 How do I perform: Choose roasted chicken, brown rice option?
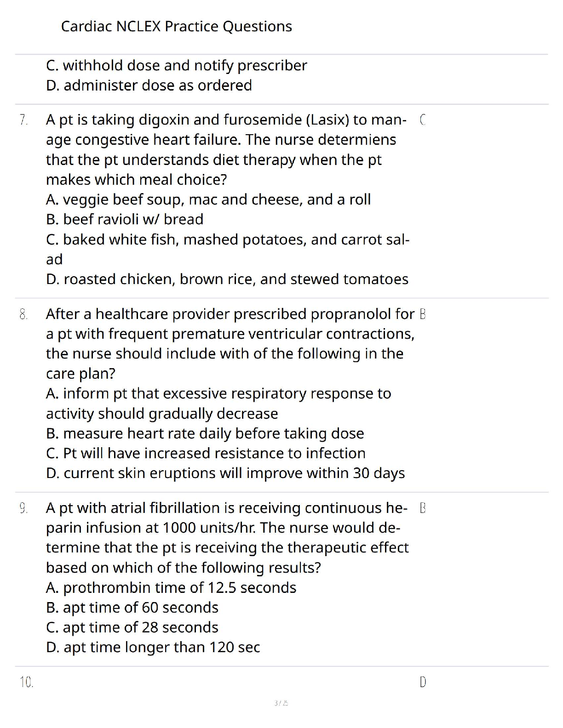coord(227,279)
